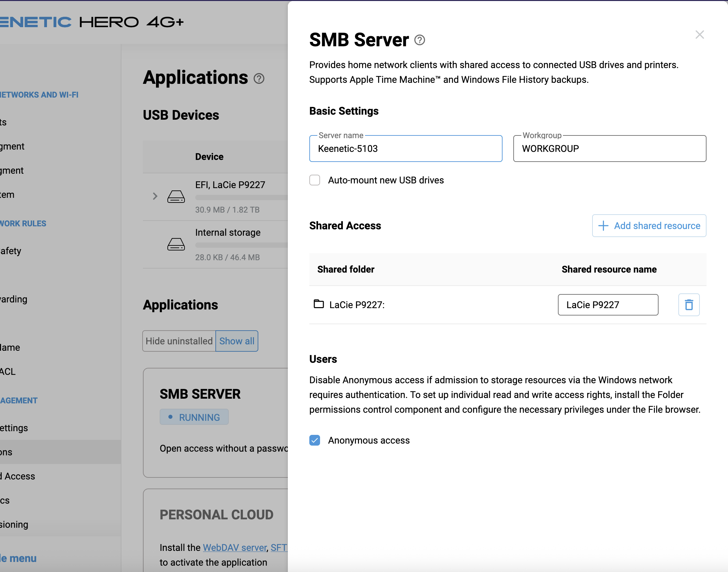Click the LaCie P9227 storage usage bar
728x572 pixels.
coord(242,197)
